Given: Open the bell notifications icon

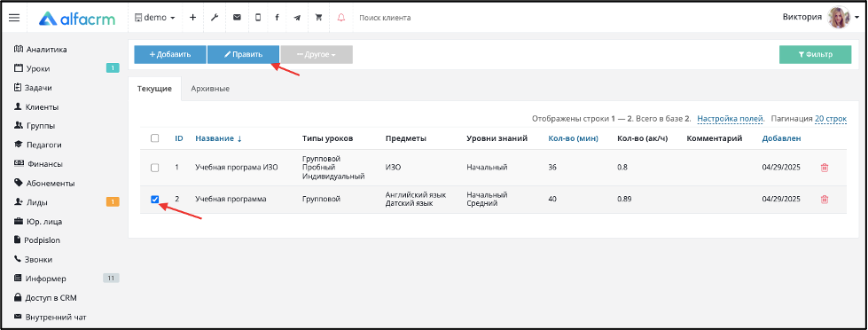Looking at the screenshot, I should click(x=341, y=17).
